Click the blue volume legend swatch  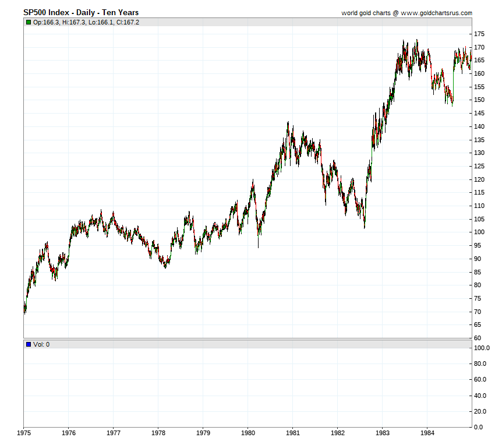[x=29, y=344]
